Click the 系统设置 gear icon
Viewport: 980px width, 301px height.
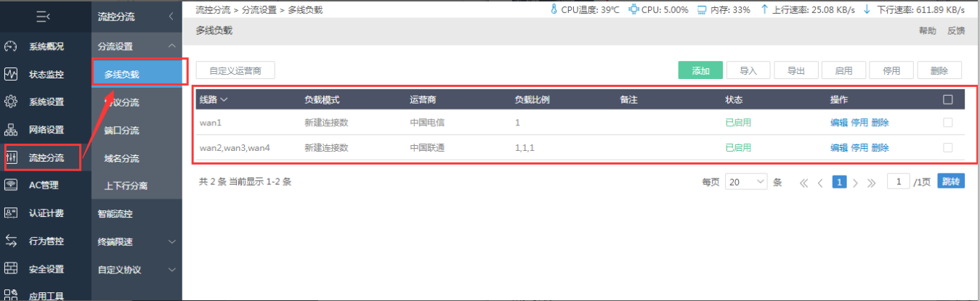11,102
